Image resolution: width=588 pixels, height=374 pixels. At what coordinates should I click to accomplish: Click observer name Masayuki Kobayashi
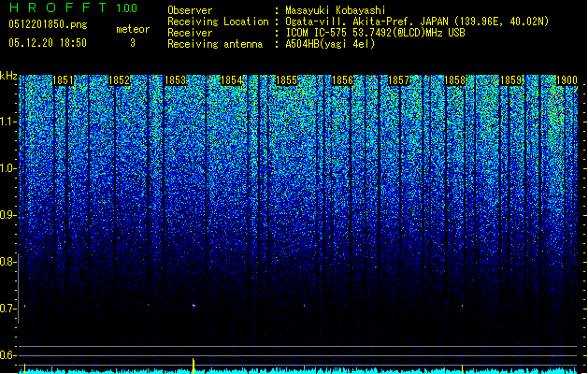(x=336, y=10)
